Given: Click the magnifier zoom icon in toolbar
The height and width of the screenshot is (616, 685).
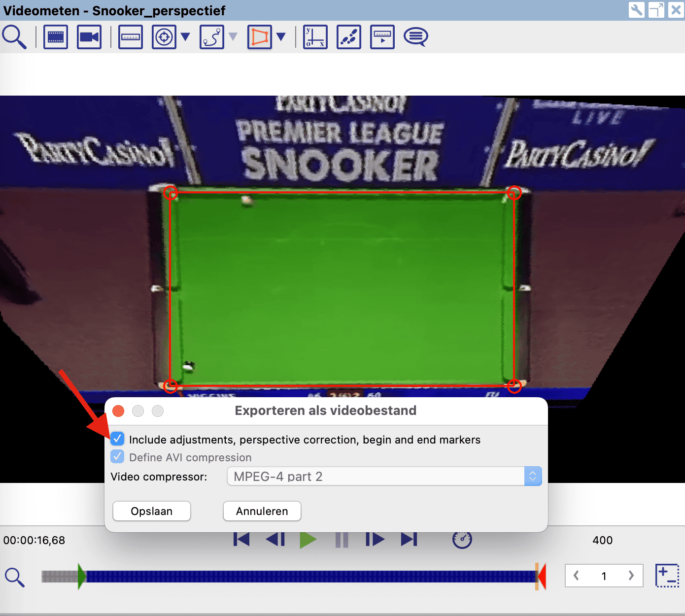Looking at the screenshot, I should point(14,37).
